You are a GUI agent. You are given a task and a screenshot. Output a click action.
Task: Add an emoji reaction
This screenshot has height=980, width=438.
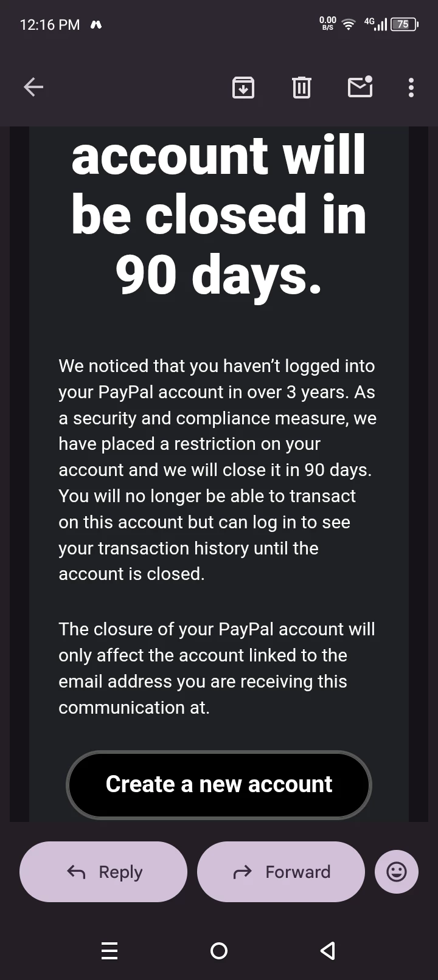point(397,872)
